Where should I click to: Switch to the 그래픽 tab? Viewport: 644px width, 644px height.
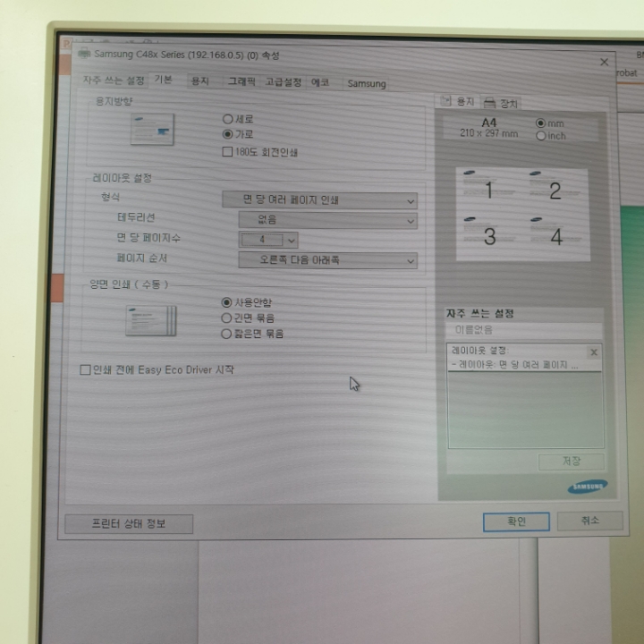pos(241,81)
